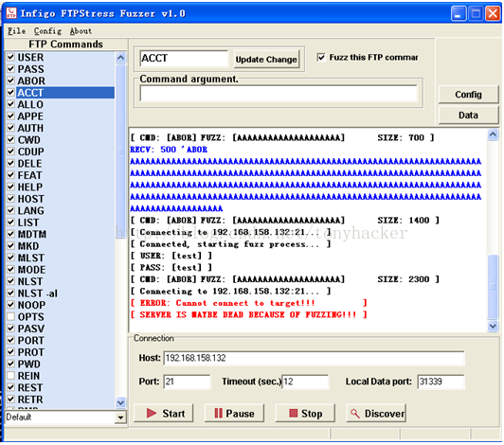Click Update Change button

click(x=266, y=59)
